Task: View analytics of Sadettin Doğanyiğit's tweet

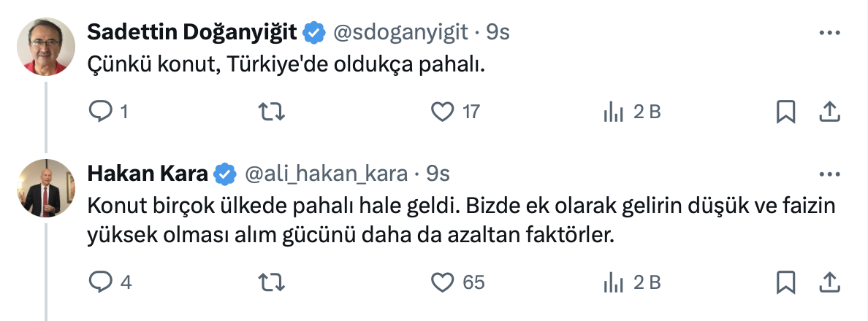Action: point(612,112)
